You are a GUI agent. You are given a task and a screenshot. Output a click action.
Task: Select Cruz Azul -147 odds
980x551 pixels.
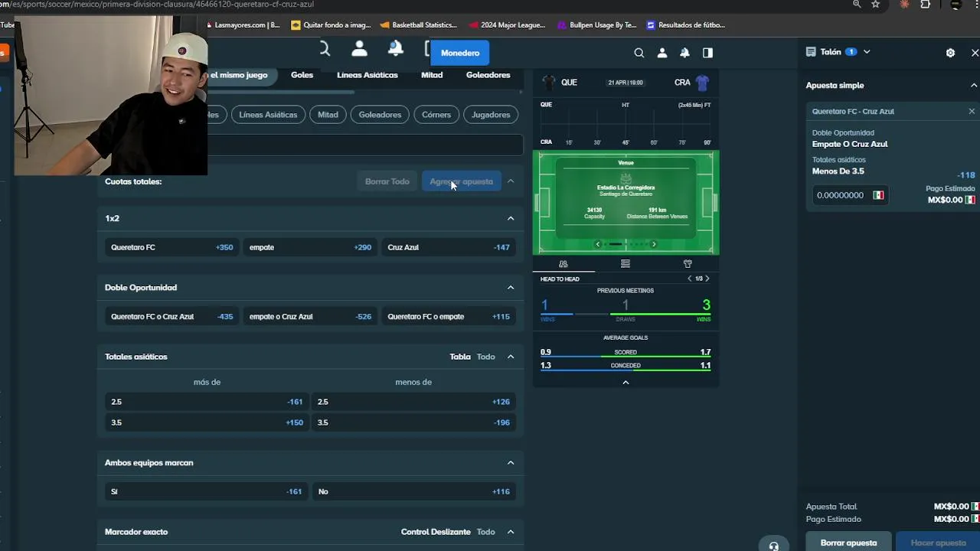pyautogui.click(x=448, y=247)
